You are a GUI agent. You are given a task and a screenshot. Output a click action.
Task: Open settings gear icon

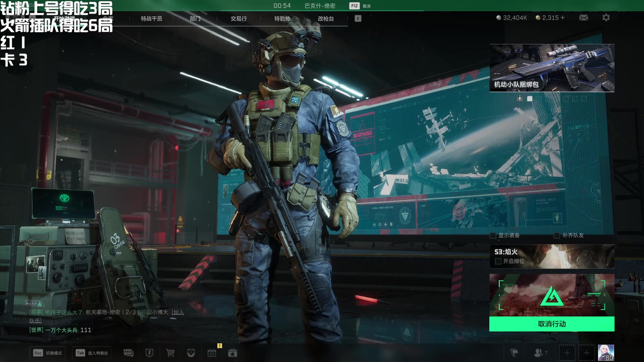(x=606, y=18)
